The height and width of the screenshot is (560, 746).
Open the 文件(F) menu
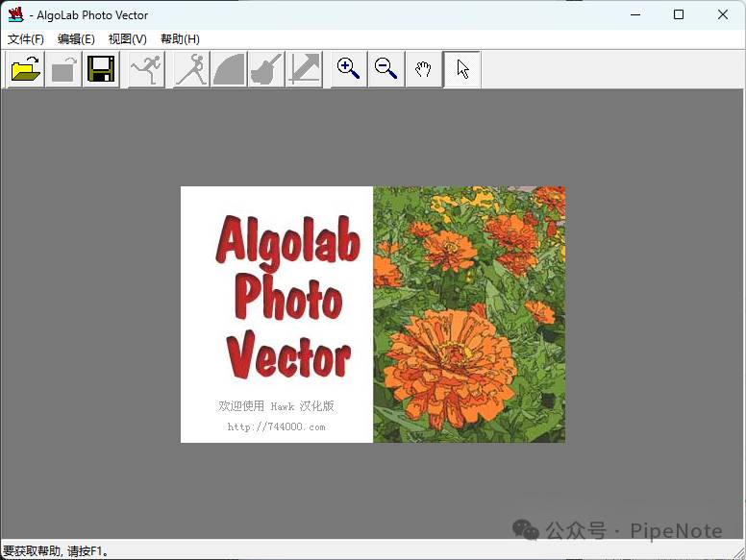click(26, 39)
